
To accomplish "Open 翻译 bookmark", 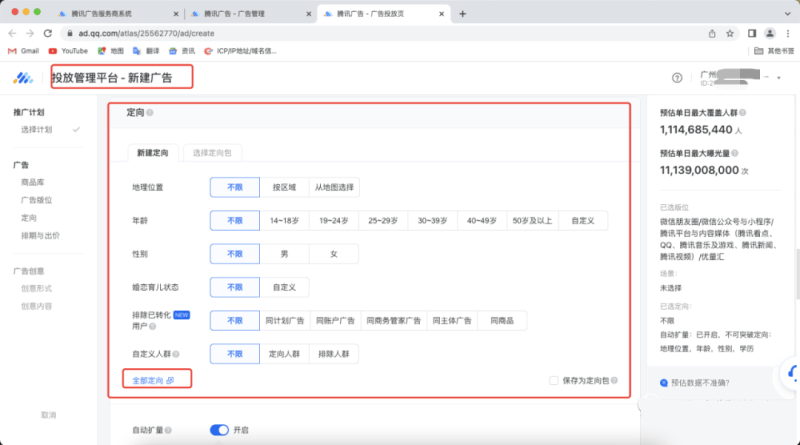I will pos(146,51).
